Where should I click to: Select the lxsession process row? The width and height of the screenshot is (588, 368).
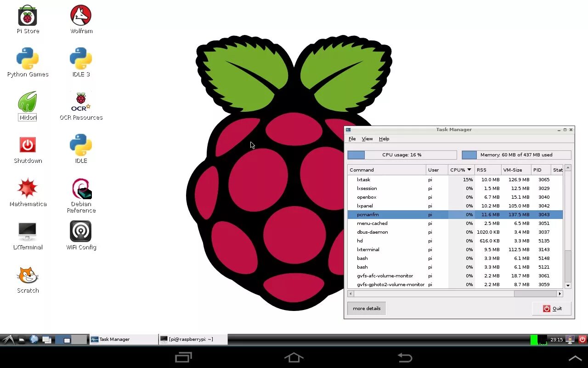[455, 189]
